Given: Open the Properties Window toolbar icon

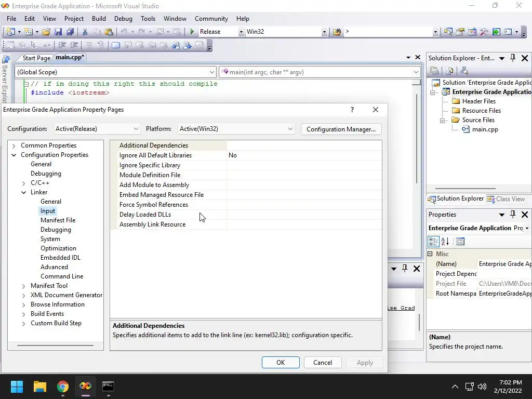Looking at the screenshot, I should tap(460, 32).
